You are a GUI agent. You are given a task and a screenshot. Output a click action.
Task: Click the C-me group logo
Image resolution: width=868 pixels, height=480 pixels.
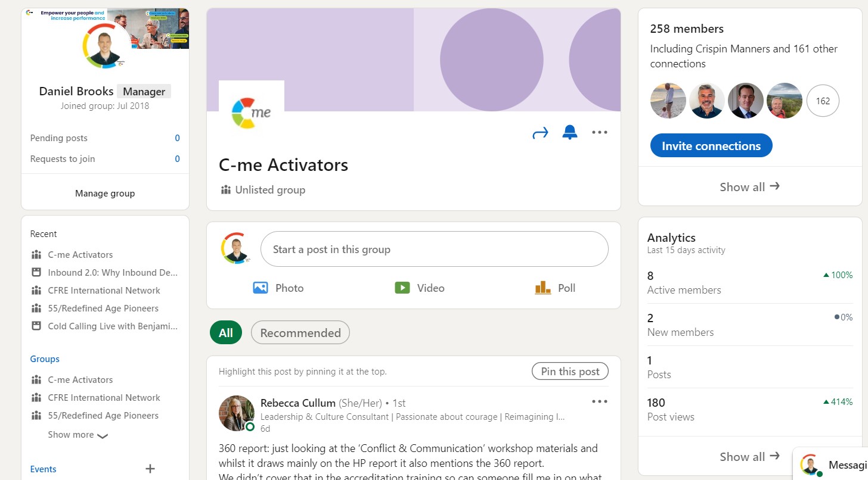click(252, 113)
